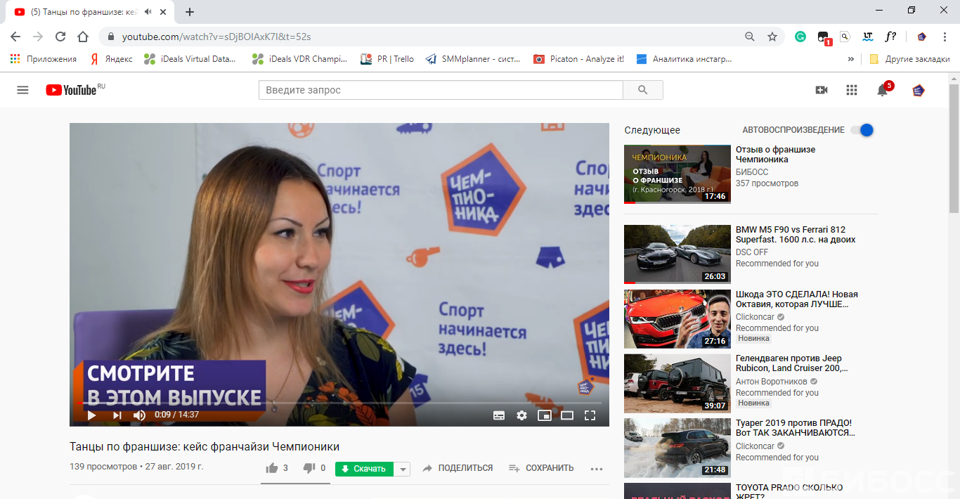Mute the video player volume
Viewport: 960px width, 499px height.
[139, 415]
